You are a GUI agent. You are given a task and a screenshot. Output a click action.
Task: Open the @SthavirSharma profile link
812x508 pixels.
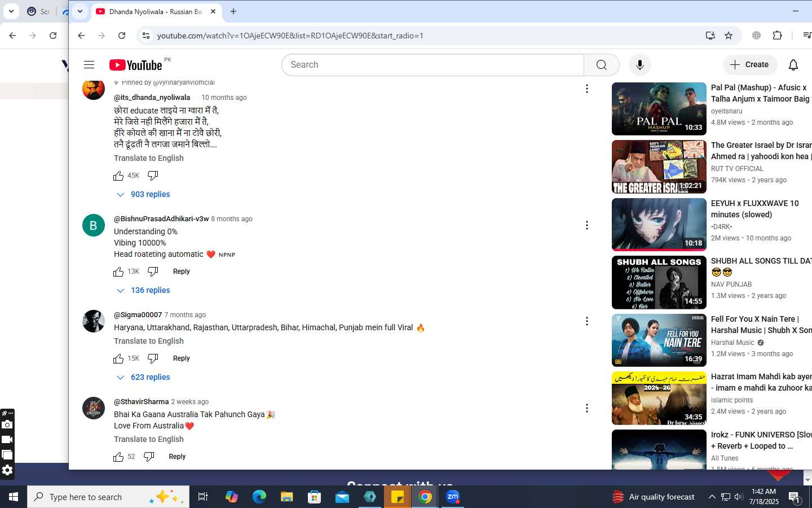point(141,401)
